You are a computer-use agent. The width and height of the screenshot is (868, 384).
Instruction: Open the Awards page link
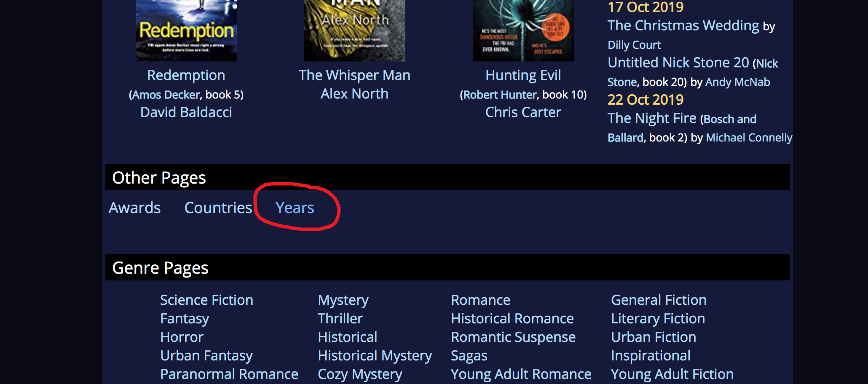[135, 208]
